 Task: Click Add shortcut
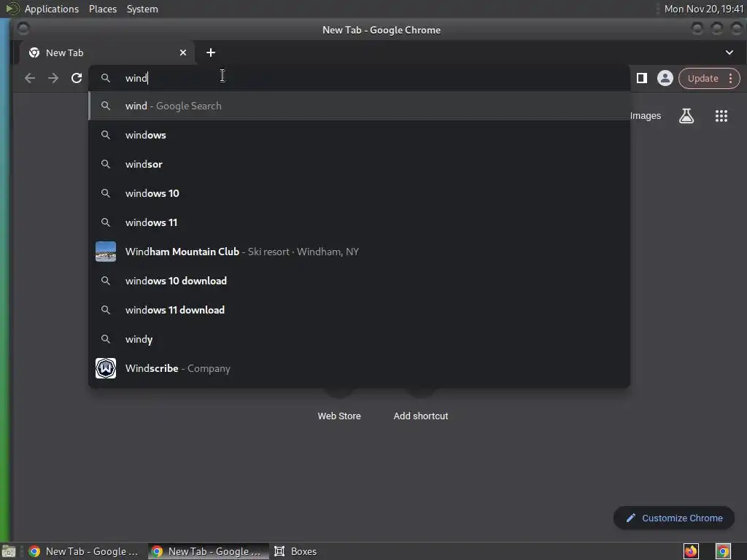[x=421, y=416]
